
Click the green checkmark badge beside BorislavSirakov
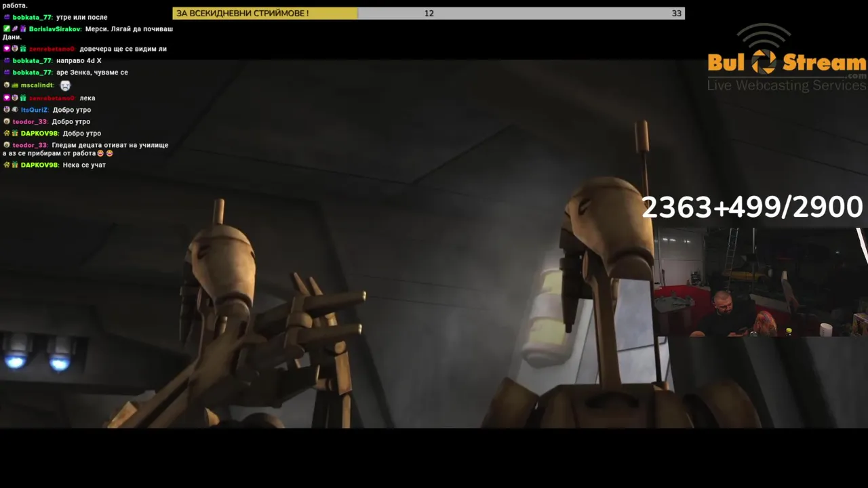pyautogui.click(x=6, y=29)
